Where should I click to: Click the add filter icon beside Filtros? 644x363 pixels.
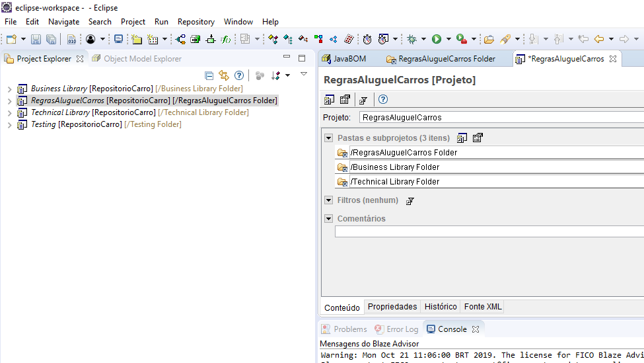click(x=410, y=200)
